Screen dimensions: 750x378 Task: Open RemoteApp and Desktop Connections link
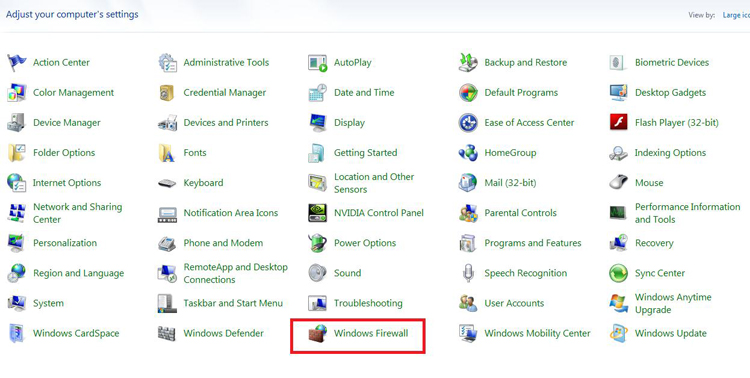click(236, 273)
